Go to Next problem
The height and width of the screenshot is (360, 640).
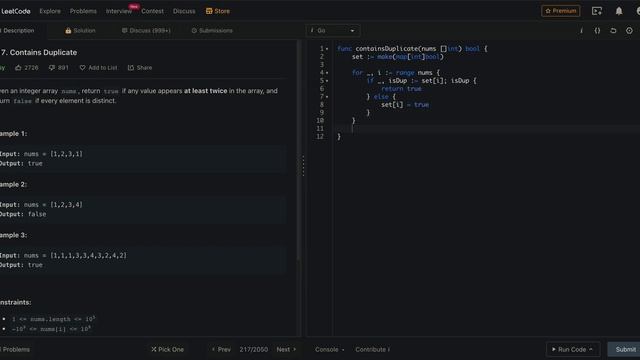click(286, 349)
